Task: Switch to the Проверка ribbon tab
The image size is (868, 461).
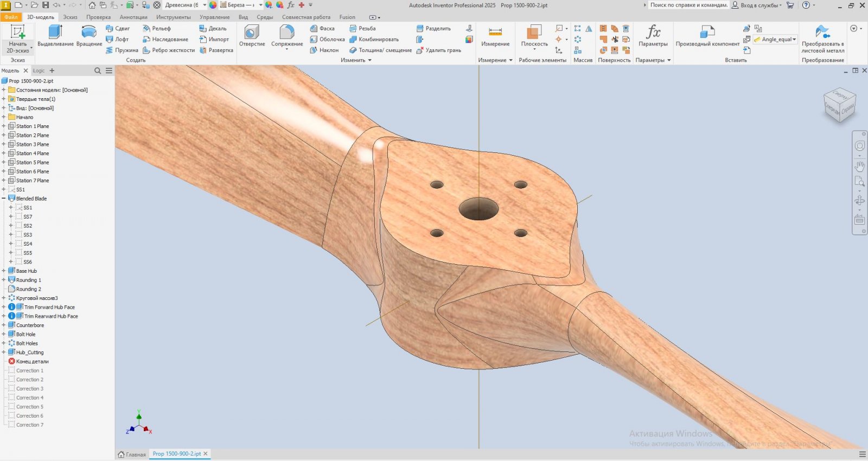Action: coord(98,17)
